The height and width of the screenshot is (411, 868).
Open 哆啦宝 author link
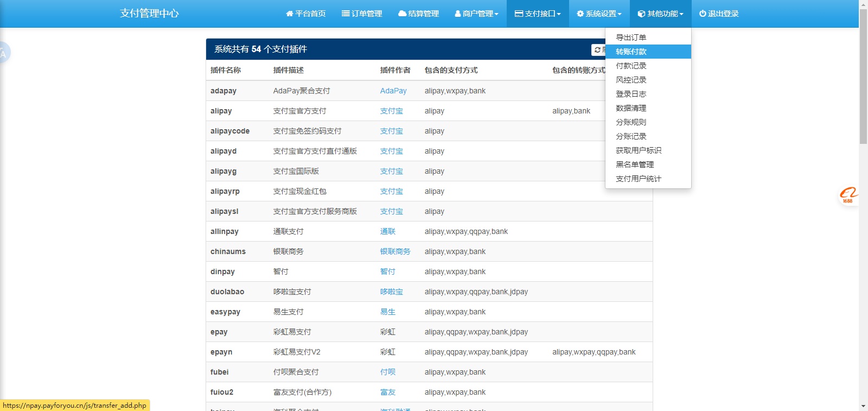point(392,292)
